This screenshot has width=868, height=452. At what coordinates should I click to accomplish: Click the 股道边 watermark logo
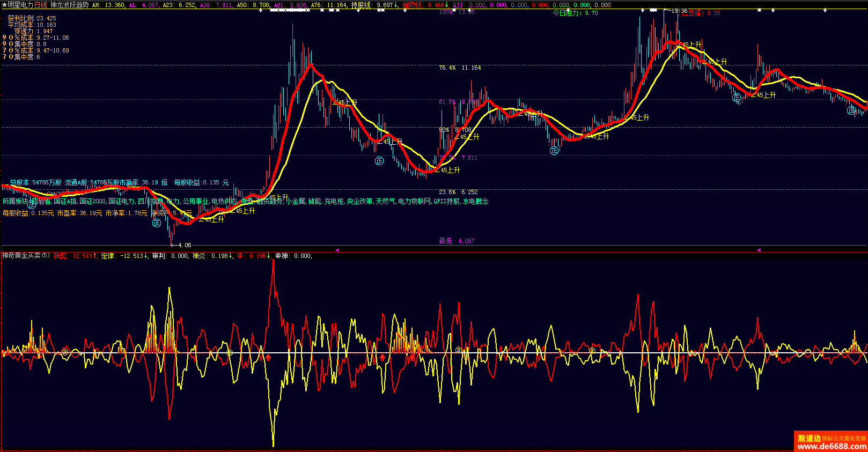(808, 438)
